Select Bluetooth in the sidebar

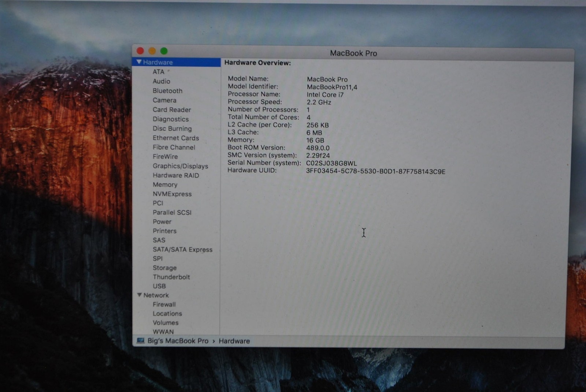coord(167,91)
